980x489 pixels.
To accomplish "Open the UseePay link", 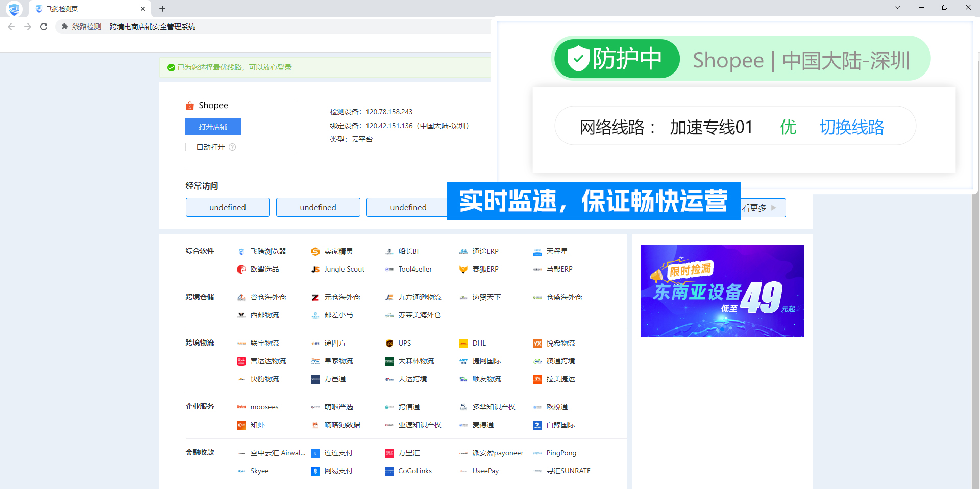I will 485,471.
